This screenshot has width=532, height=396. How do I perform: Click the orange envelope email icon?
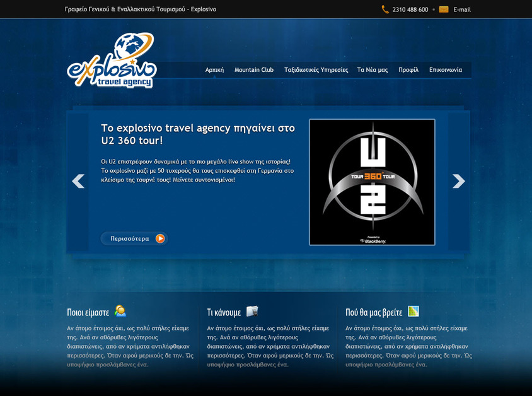(x=444, y=9)
